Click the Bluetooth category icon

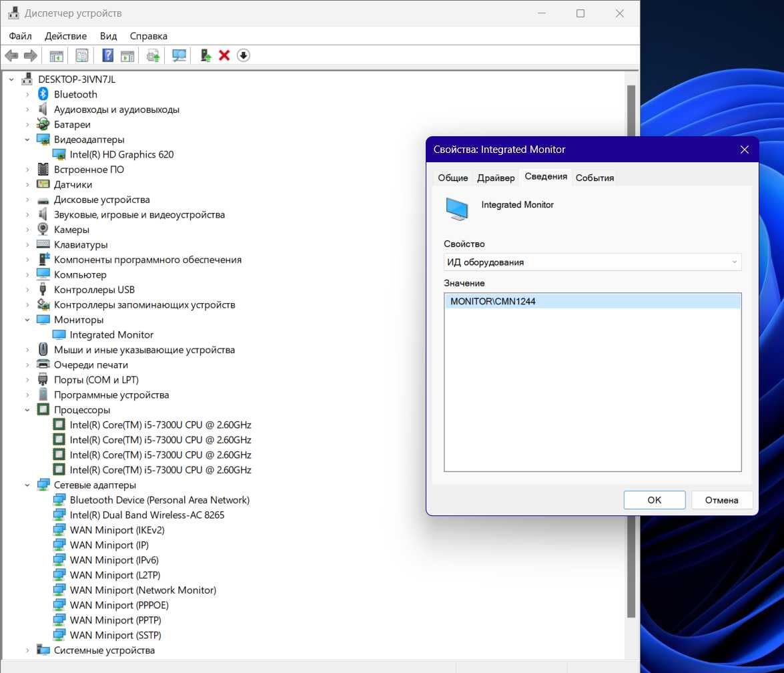pos(43,94)
